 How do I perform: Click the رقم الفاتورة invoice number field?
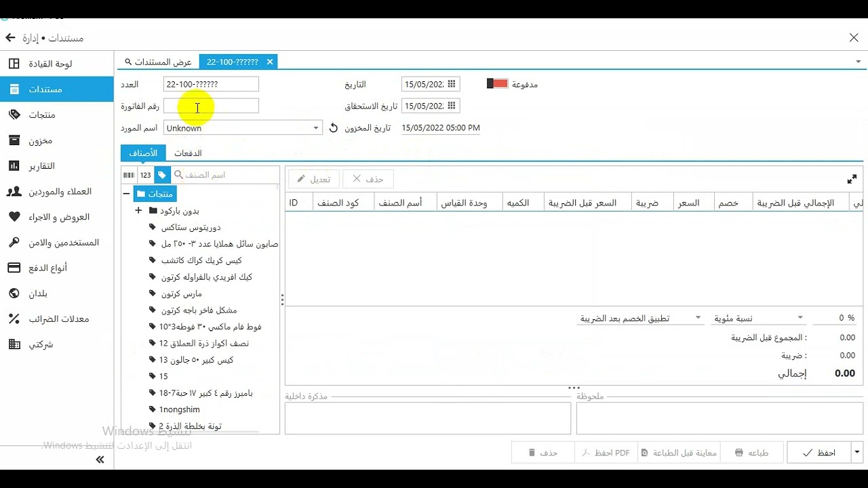click(x=211, y=106)
